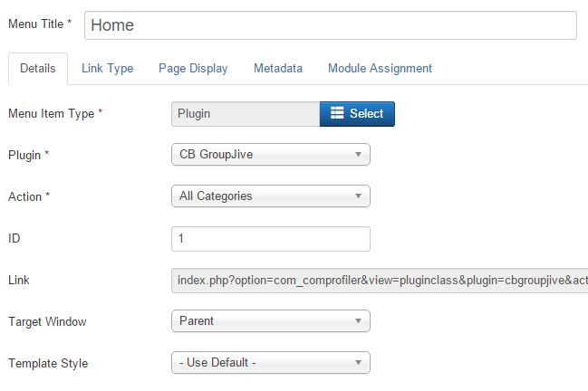
Task: Click the arrow on Action dropdown
Action: tap(358, 195)
